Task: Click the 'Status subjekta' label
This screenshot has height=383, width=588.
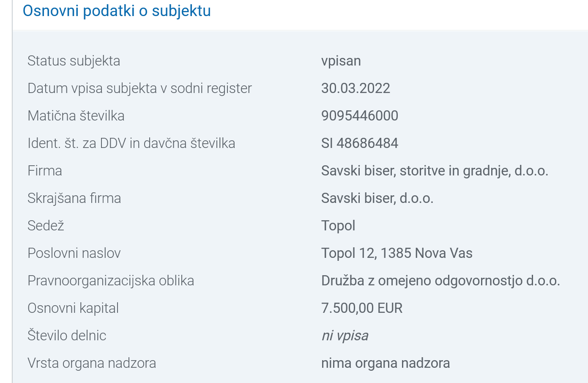Action: click(x=74, y=61)
